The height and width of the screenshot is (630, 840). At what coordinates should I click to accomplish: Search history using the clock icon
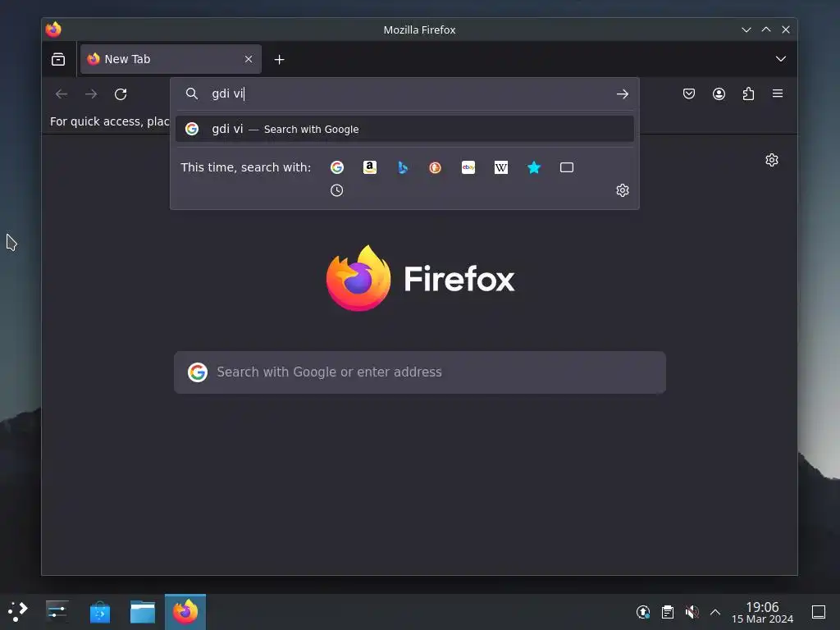[336, 190]
